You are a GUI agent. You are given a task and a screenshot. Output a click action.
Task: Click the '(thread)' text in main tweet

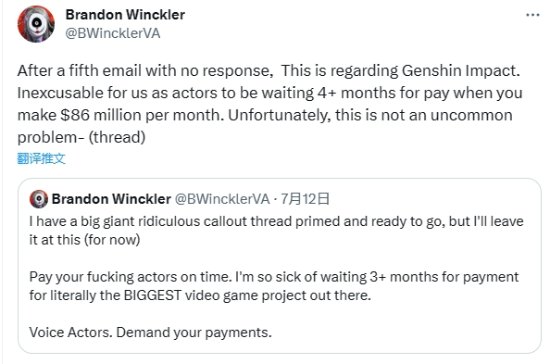[x=117, y=137]
